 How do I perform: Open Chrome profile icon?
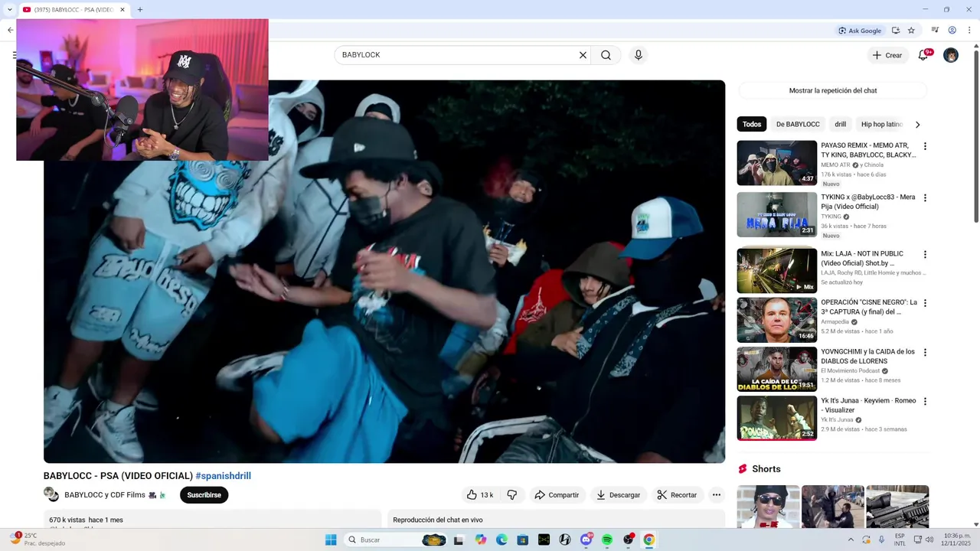click(x=952, y=31)
